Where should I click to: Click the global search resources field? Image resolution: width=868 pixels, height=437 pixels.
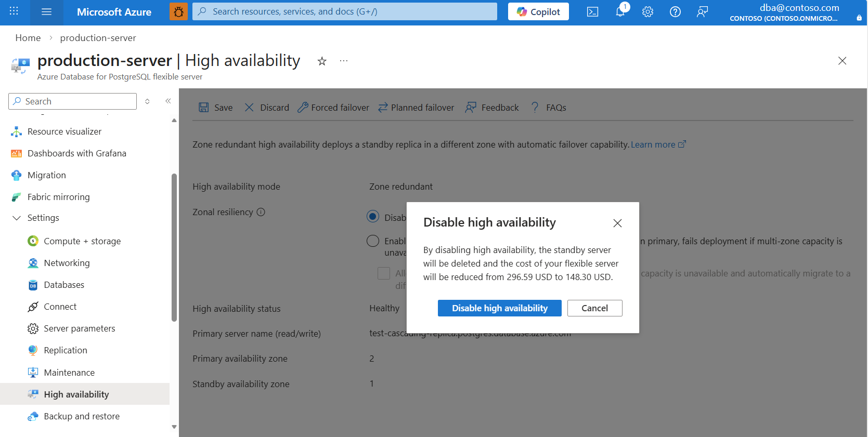(344, 11)
